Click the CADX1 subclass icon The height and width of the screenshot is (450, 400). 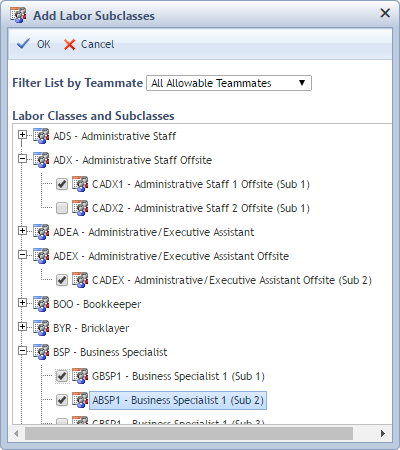(x=80, y=184)
